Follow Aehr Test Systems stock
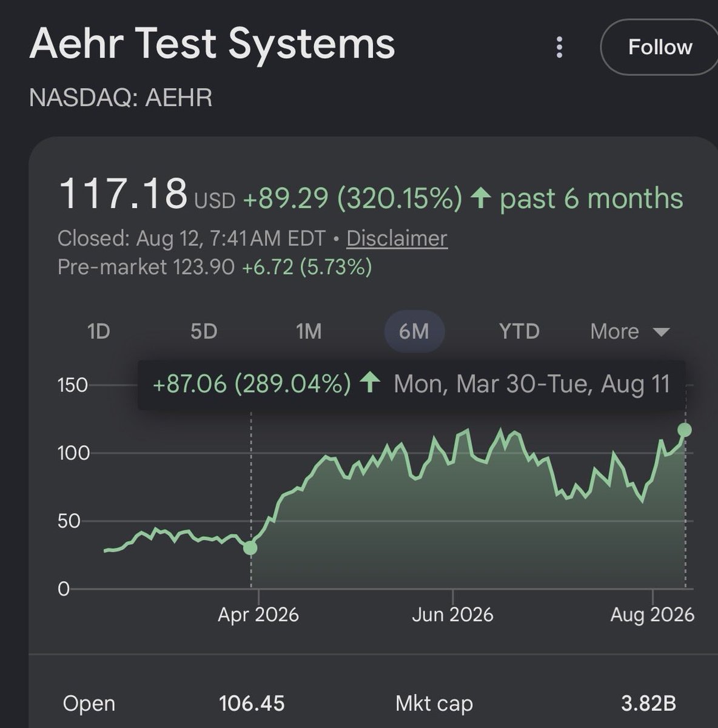718x728 pixels. [x=660, y=47]
